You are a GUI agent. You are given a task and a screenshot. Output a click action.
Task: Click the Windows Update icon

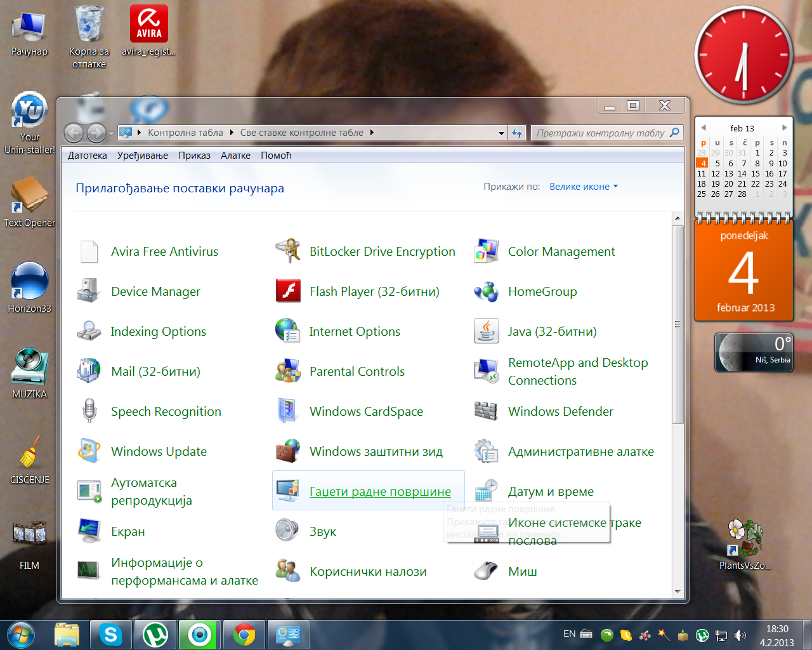point(89,451)
